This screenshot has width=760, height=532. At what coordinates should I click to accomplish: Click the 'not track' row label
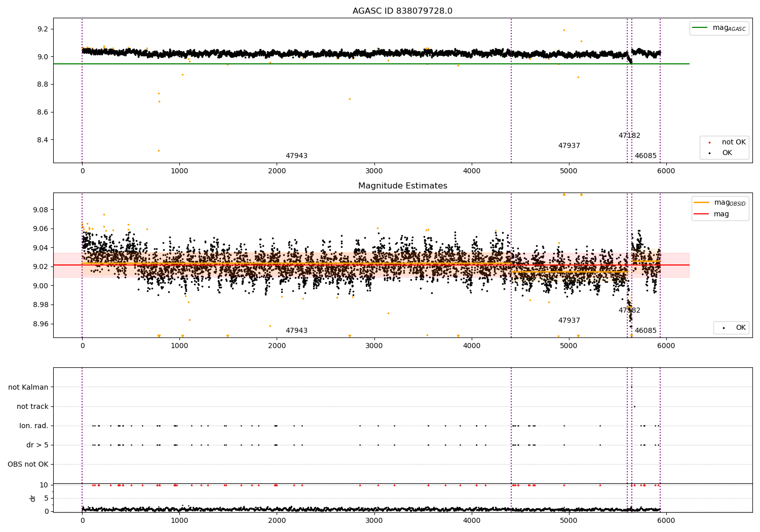32,406
